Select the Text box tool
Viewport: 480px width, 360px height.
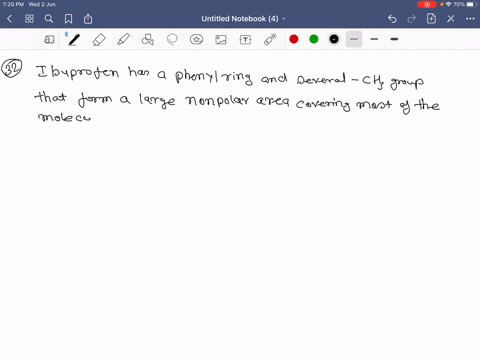pyautogui.click(x=245, y=40)
